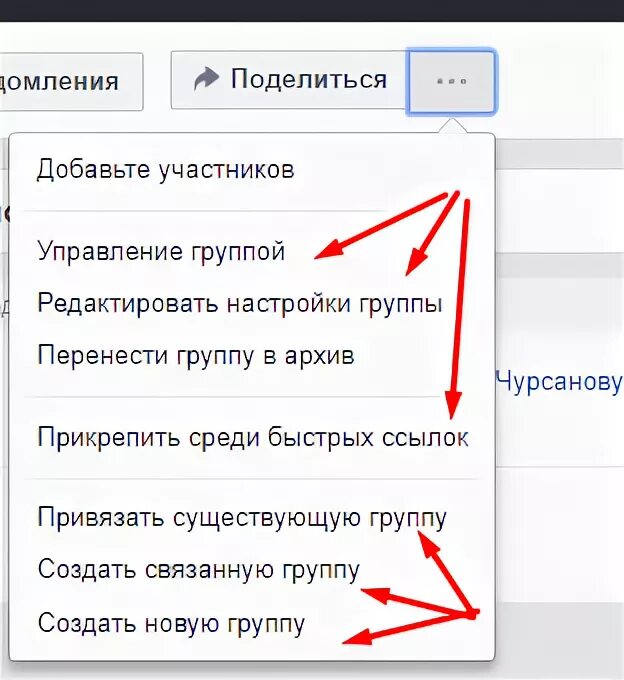Select Перенести группу в архив
The height and width of the screenshot is (680, 624).
[196, 356]
